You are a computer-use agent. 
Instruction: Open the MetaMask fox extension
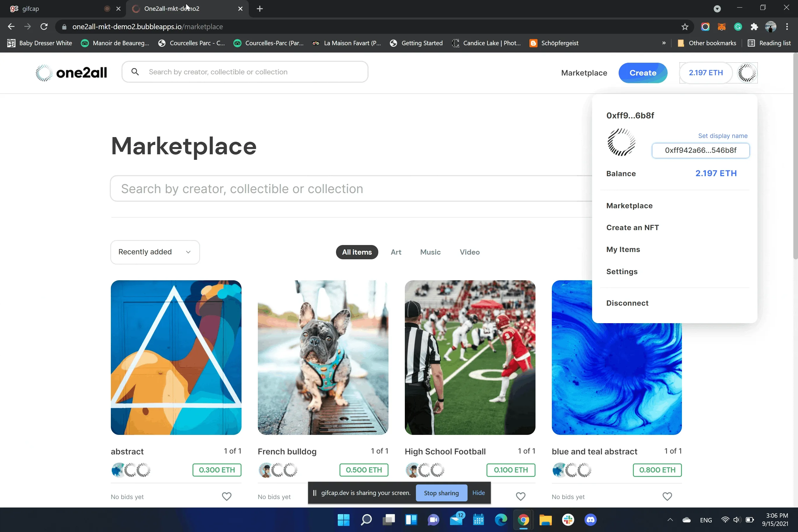pos(722,27)
